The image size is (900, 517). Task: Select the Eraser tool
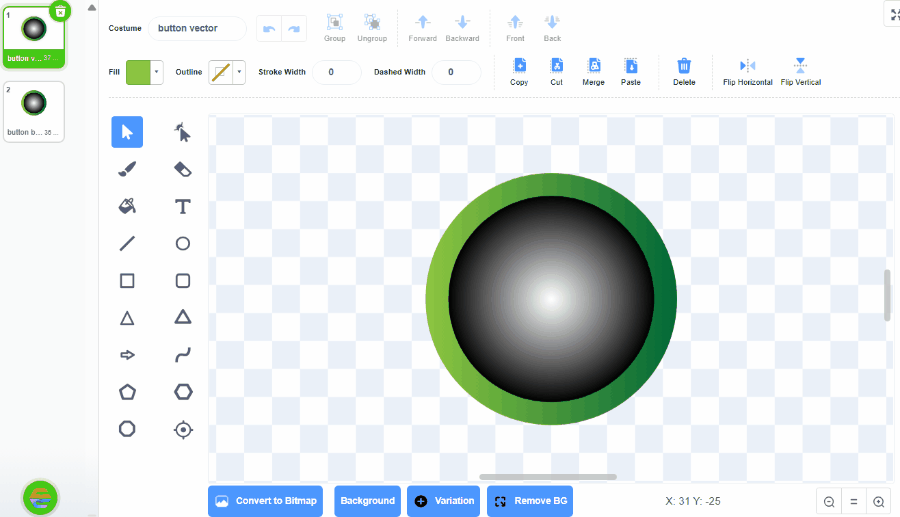[x=182, y=169]
